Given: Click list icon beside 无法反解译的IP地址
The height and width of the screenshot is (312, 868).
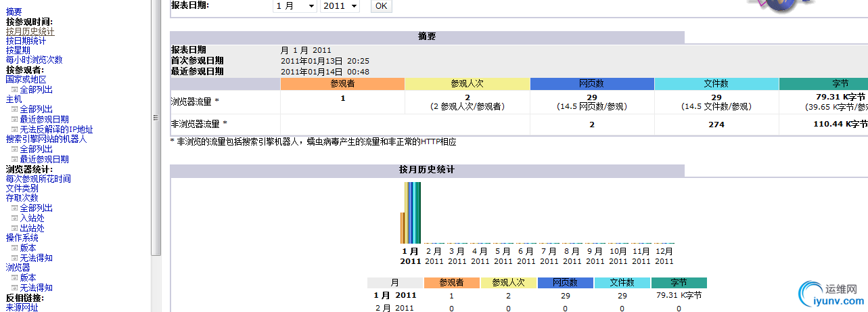Looking at the screenshot, I should (14, 129).
